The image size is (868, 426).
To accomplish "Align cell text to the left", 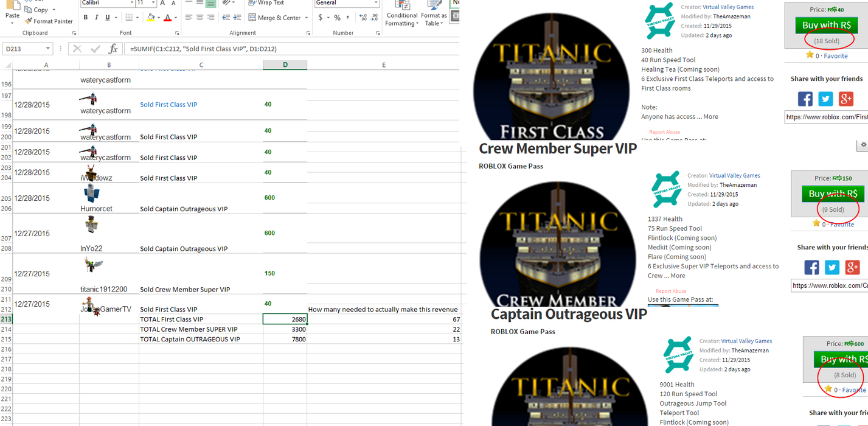I will [x=189, y=18].
